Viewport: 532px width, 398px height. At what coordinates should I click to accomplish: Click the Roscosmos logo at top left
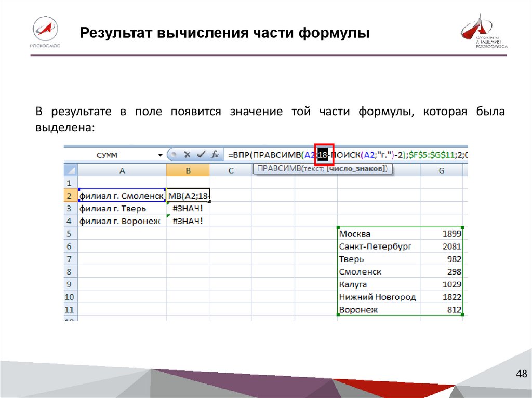click(x=47, y=32)
